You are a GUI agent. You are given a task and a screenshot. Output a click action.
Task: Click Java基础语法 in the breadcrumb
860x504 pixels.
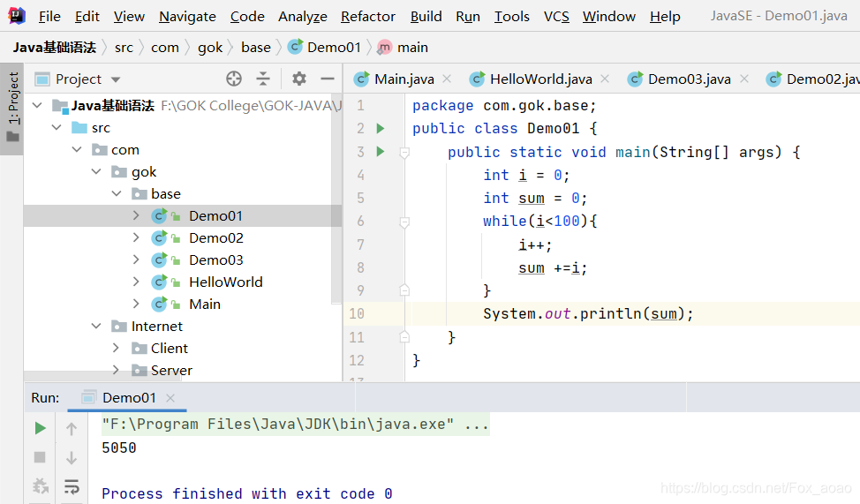click(55, 48)
